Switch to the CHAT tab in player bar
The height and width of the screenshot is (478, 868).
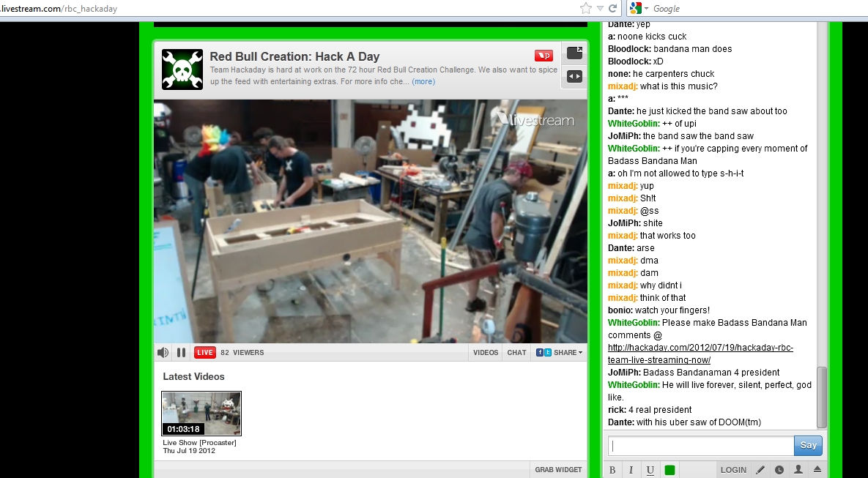[516, 353]
